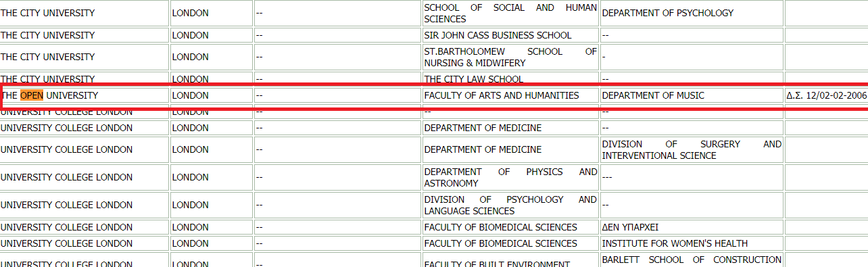
Task: Select FACULTY OF BUILT ENVIRONMENT cell
Action: [x=510, y=260]
